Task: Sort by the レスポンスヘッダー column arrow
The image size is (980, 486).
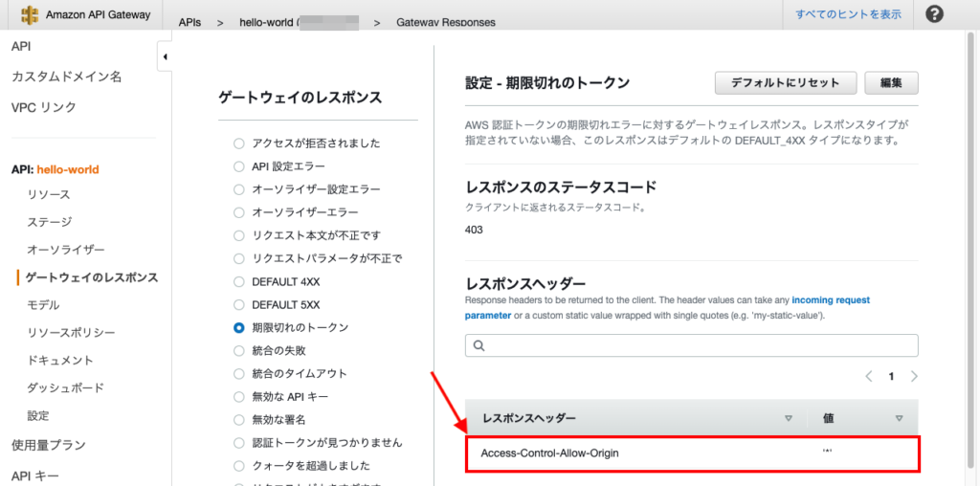Action: pos(789,418)
